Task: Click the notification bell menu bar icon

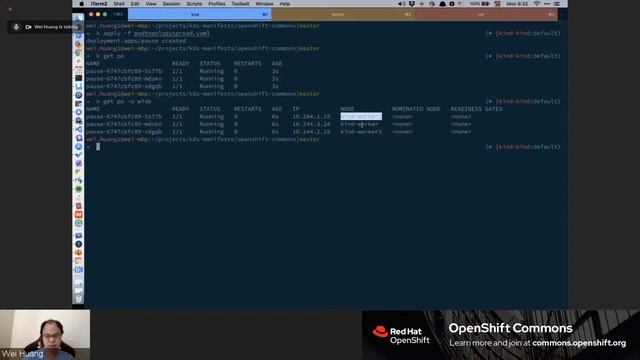Action: pyautogui.click(x=442, y=4)
